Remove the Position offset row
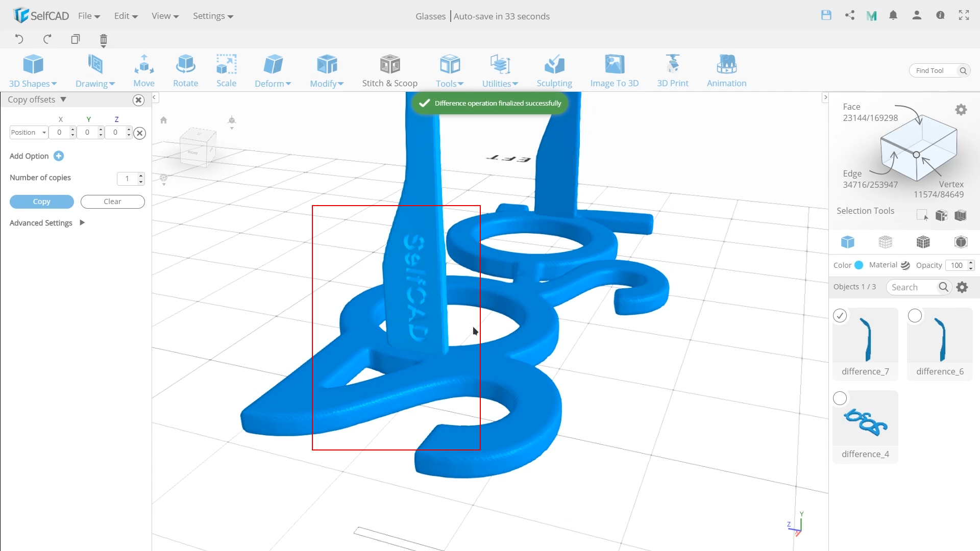 (x=140, y=133)
